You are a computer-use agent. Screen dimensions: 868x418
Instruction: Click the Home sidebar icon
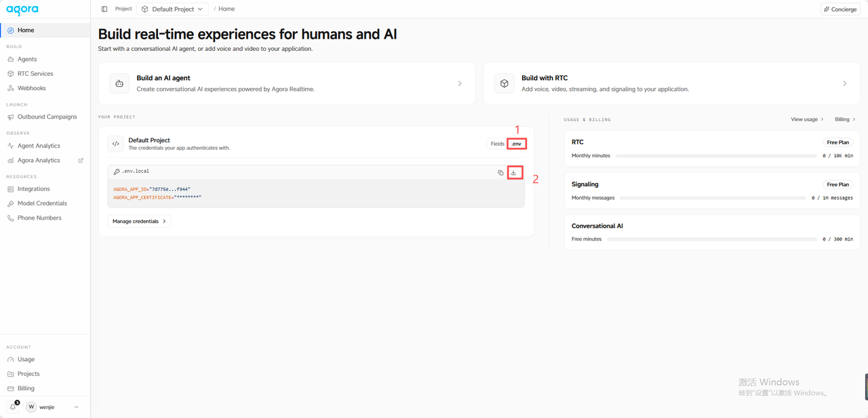(11, 30)
